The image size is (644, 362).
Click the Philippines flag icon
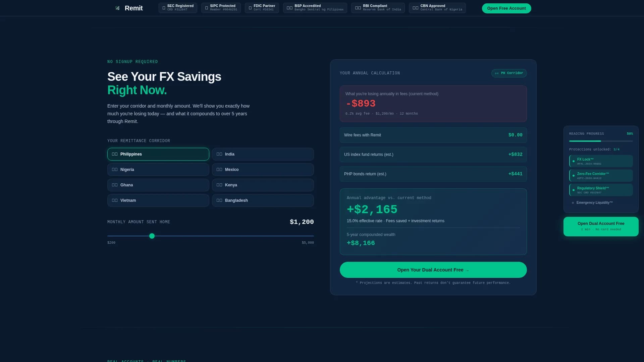click(115, 154)
